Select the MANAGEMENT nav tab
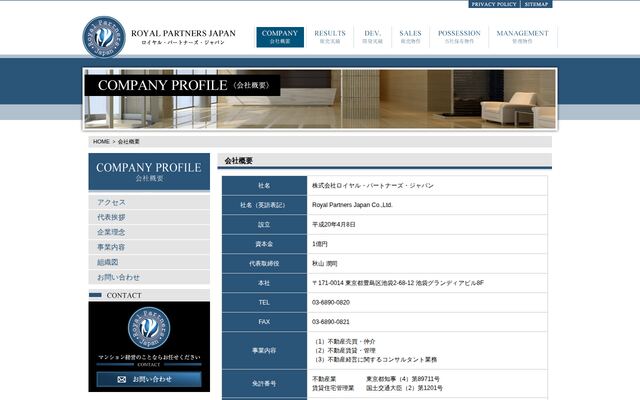The image size is (640, 400). [x=522, y=37]
